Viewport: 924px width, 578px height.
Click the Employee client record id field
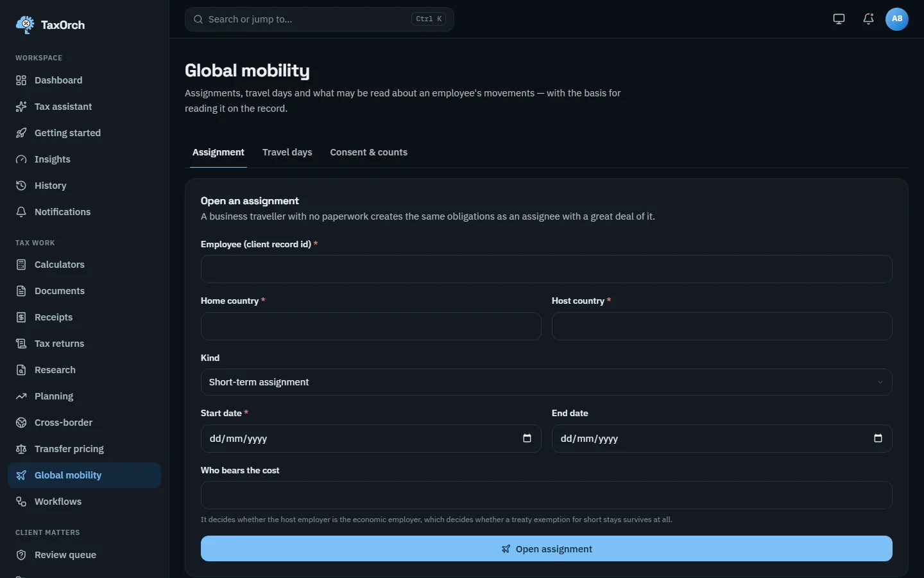click(x=546, y=269)
